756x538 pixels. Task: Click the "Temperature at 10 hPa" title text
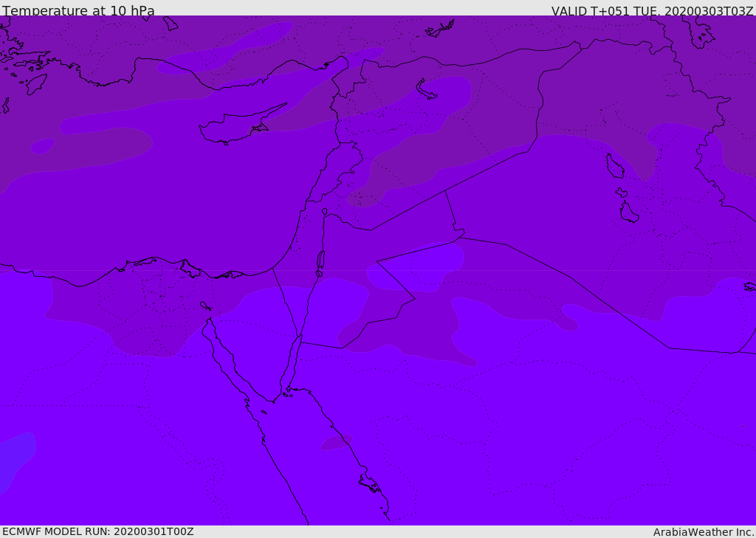tap(78, 10)
